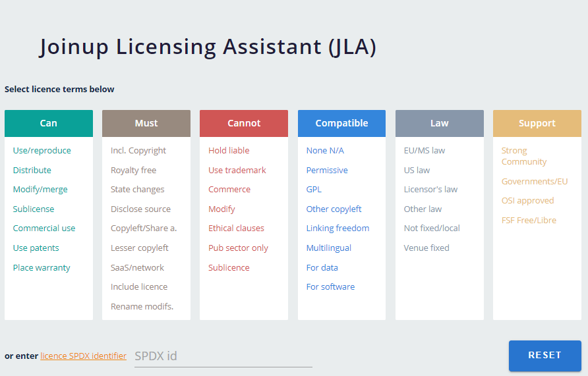Select the Commerce restriction
The width and height of the screenshot is (588, 376).
pos(229,190)
